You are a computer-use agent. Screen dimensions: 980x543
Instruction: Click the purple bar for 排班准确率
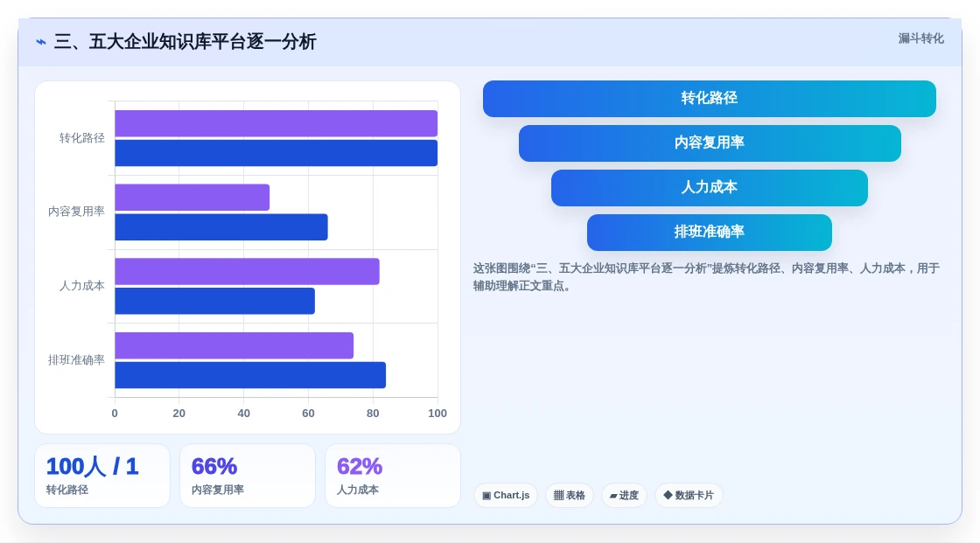(x=234, y=345)
